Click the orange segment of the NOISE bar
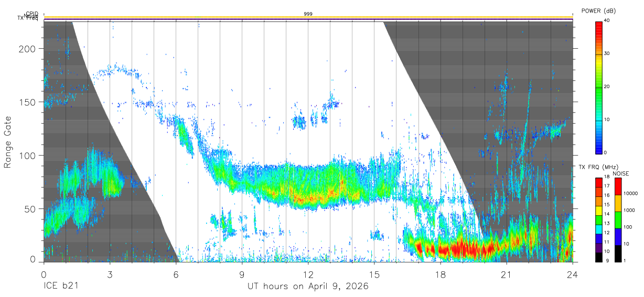Image resolution: width=644 pixels, height=297 pixels. click(x=618, y=203)
